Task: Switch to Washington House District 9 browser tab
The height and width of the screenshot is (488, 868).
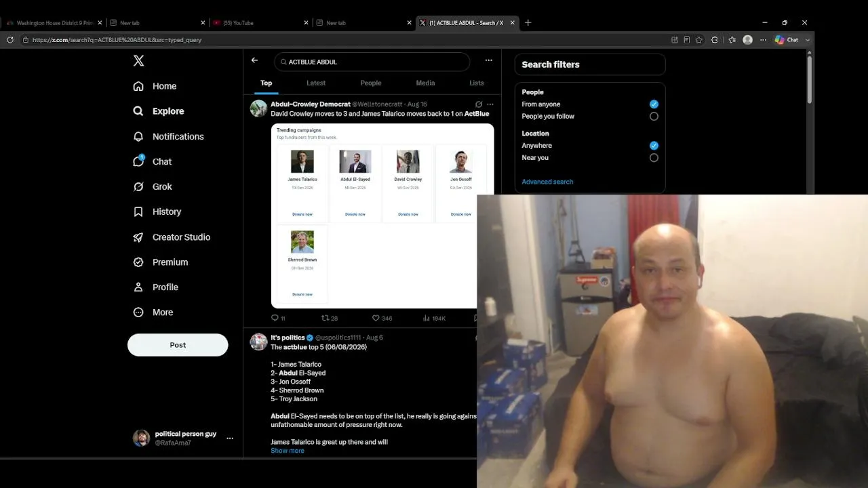Action: [x=53, y=22]
